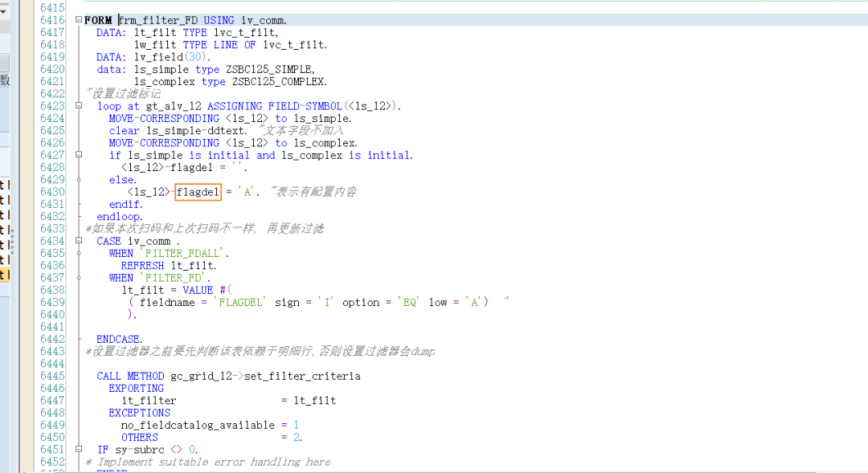The width and height of the screenshot is (868, 473).
Task: Click the EXPORTING keyword
Action: pyautogui.click(x=137, y=389)
